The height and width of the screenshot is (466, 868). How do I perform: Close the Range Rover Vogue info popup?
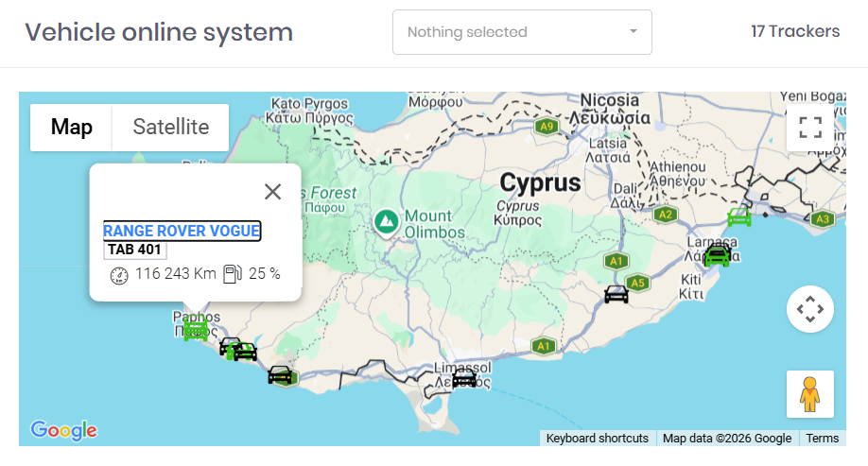pos(273,192)
